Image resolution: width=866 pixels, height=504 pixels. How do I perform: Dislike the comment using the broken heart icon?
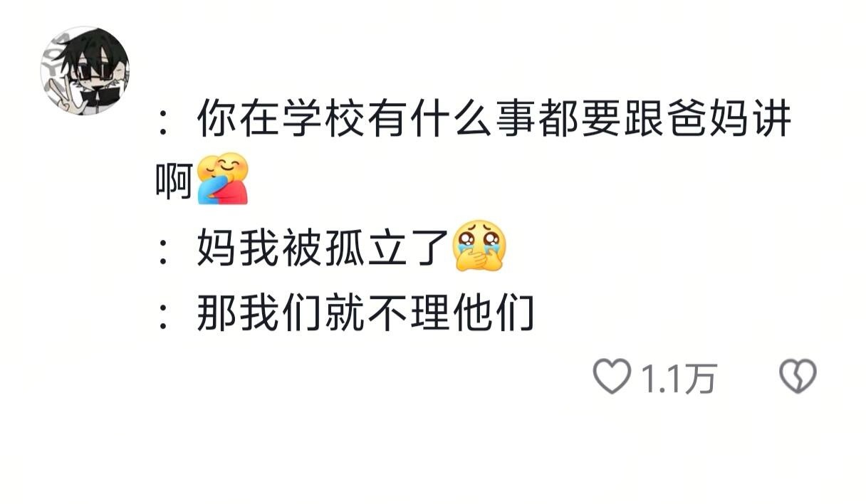tap(798, 377)
